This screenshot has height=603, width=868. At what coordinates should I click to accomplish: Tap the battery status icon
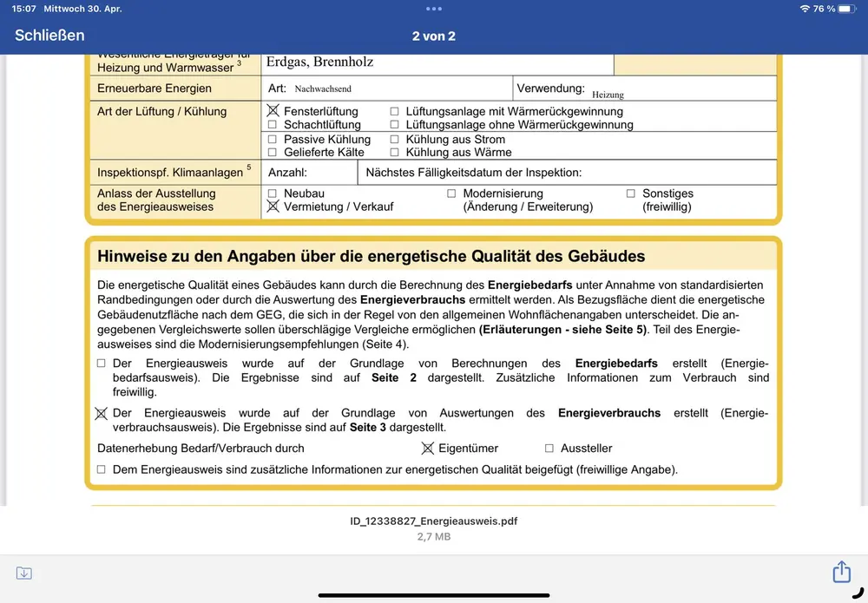coord(847,9)
